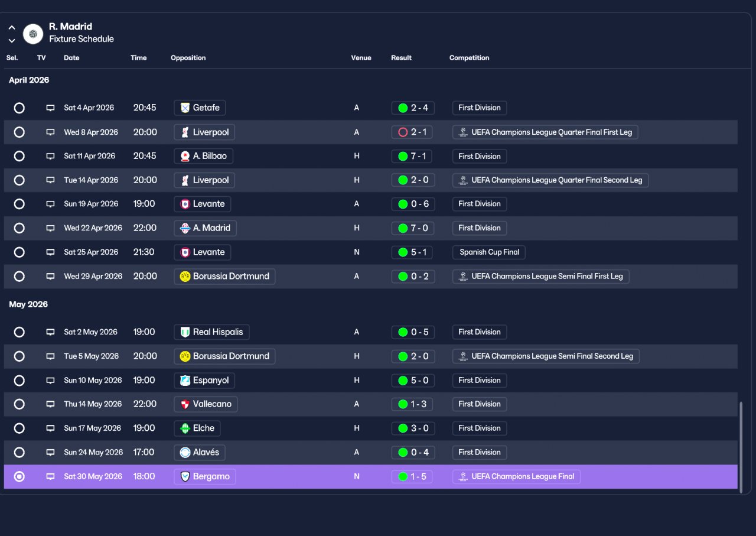
Task: Click the TV icon for the Getafe fixture
Action: (x=51, y=108)
